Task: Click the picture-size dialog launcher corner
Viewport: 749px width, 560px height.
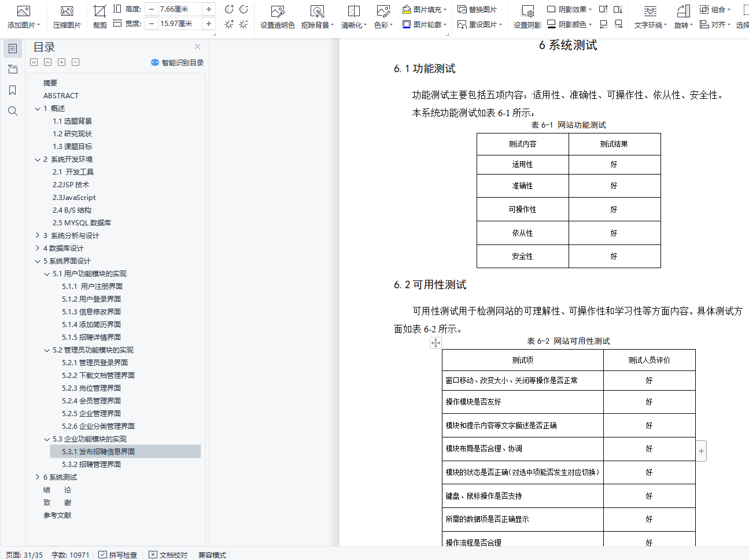Action: [215, 35]
